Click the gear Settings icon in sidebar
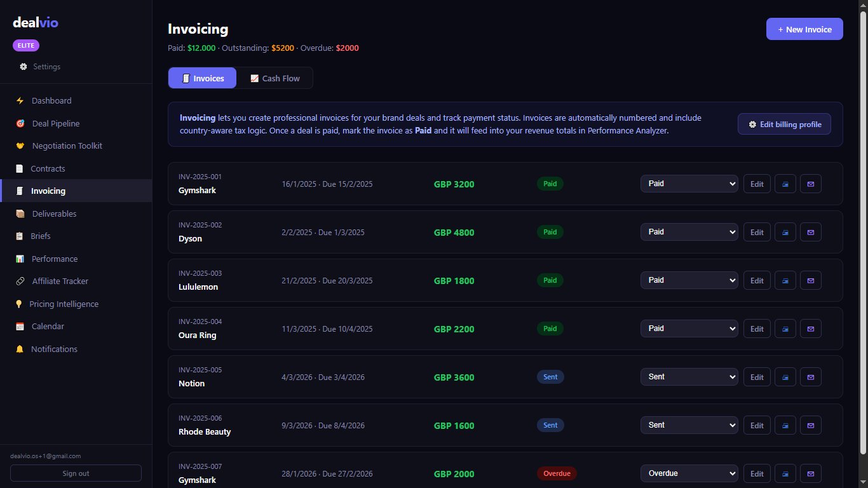 pyautogui.click(x=24, y=67)
